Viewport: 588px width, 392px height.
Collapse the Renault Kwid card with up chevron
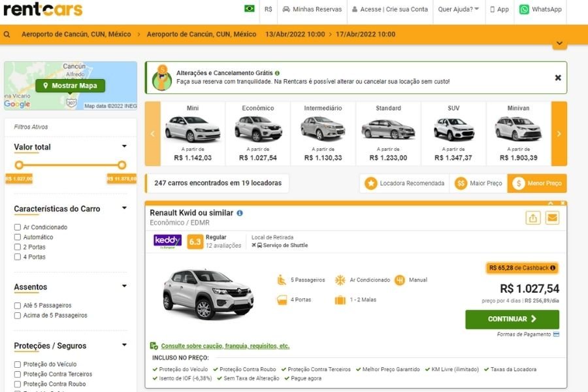(551, 203)
